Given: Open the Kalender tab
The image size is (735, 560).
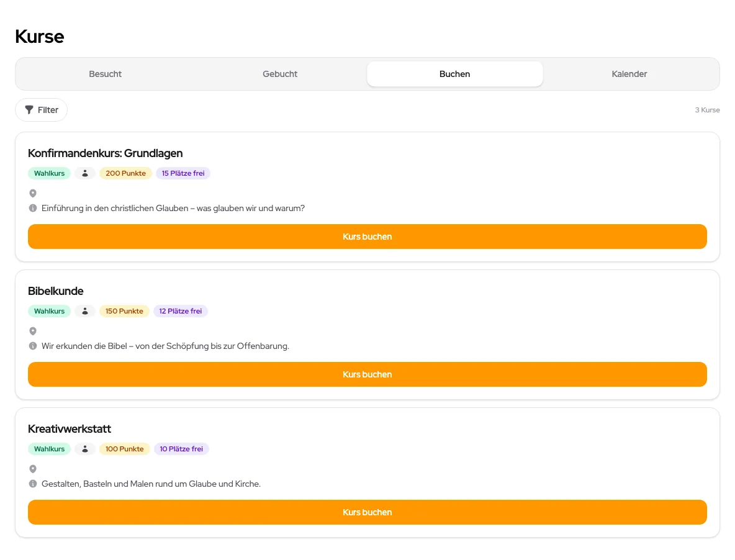Looking at the screenshot, I should (629, 74).
